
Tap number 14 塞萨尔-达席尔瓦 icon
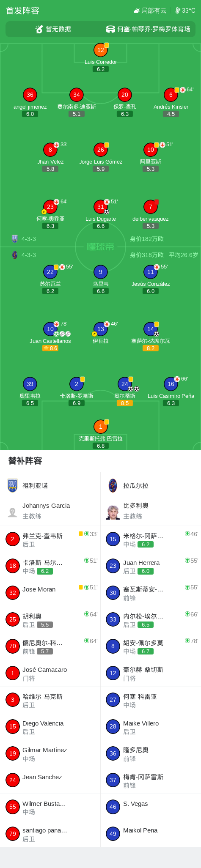coord(151,329)
